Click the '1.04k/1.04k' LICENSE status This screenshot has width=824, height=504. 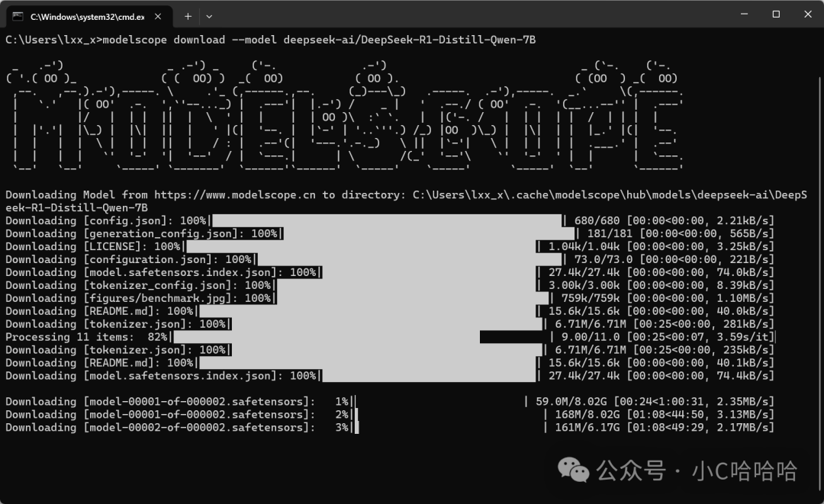584,246
